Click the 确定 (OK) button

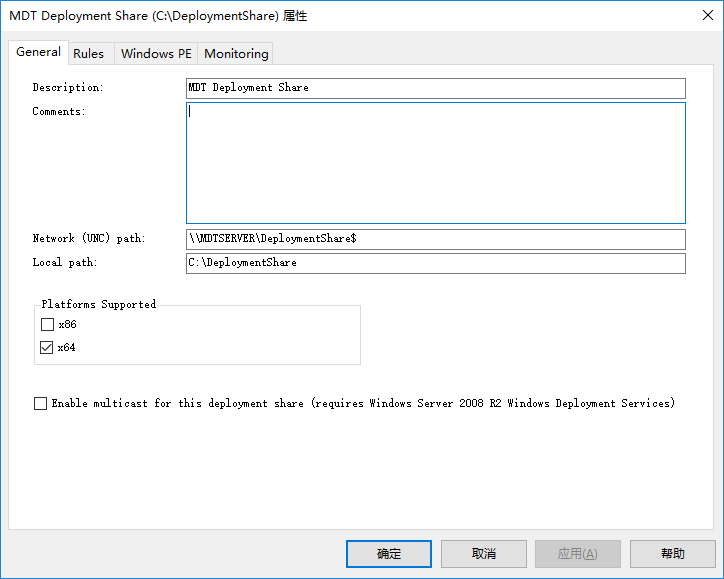pos(389,554)
